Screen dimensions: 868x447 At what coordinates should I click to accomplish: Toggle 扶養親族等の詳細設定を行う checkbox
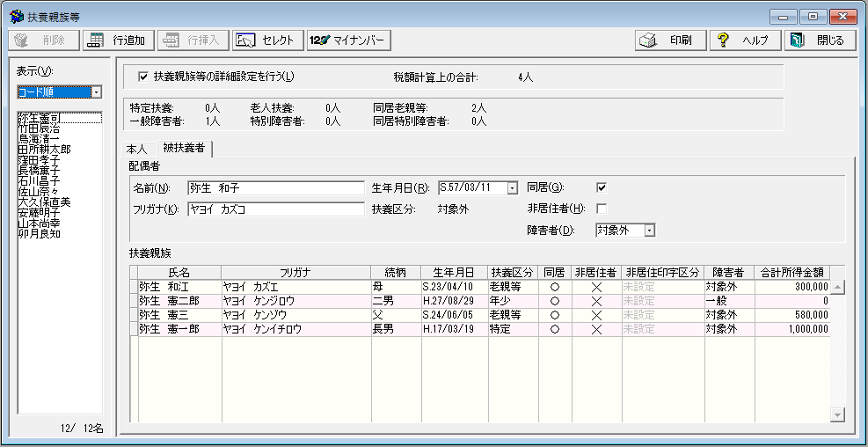[143, 77]
